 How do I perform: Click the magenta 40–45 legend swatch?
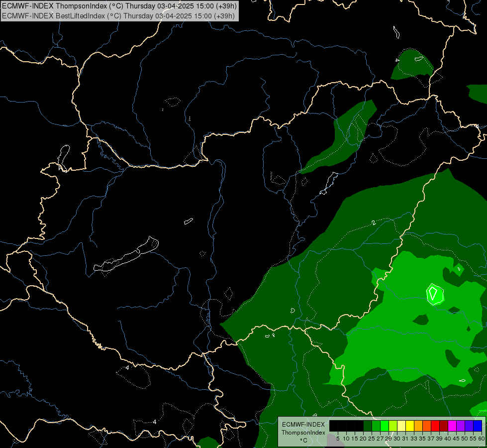coord(452,426)
